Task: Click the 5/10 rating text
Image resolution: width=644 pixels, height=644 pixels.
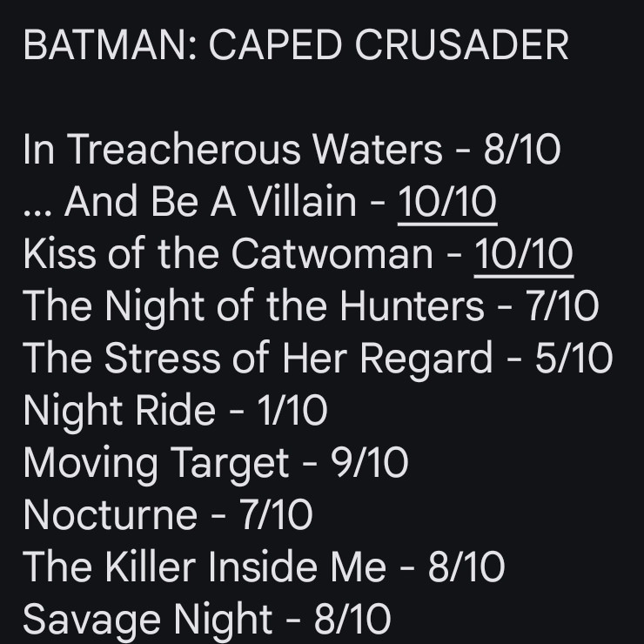Action: 574,359
